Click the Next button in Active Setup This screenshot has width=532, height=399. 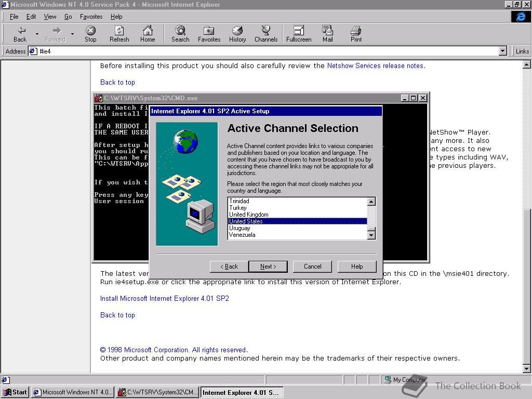tap(268, 267)
